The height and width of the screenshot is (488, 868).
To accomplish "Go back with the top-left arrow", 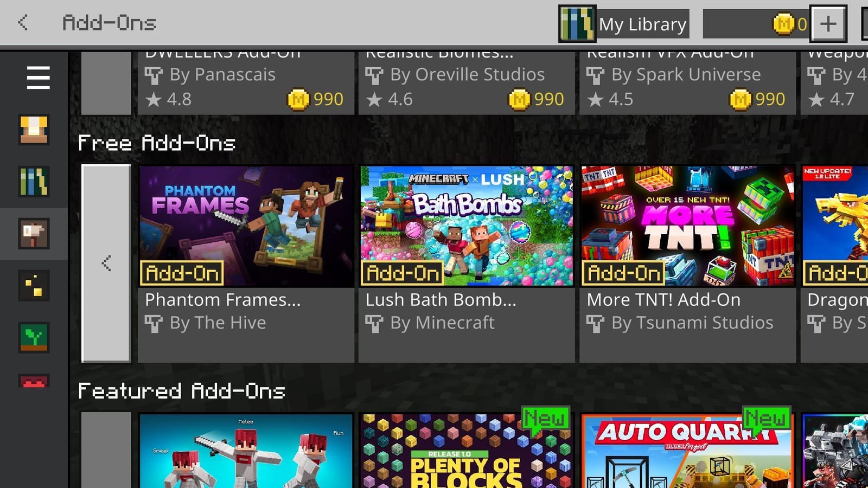I will click(x=23, y=23).
